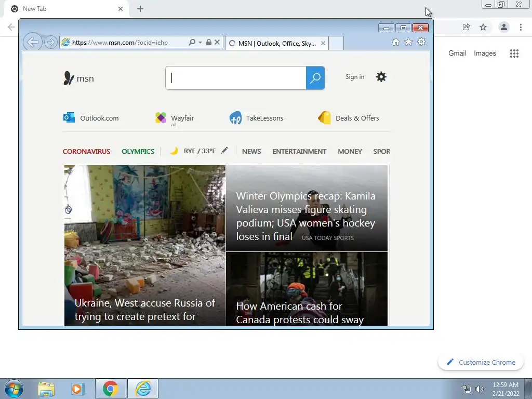
Task: Open the NEWS section
Action: click(251, 151)
